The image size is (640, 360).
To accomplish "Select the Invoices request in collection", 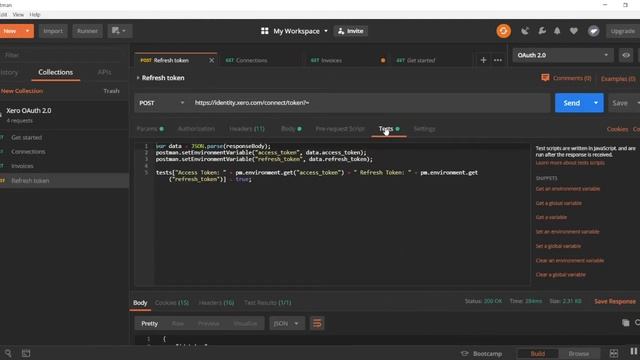I will (x=22, y=166).
